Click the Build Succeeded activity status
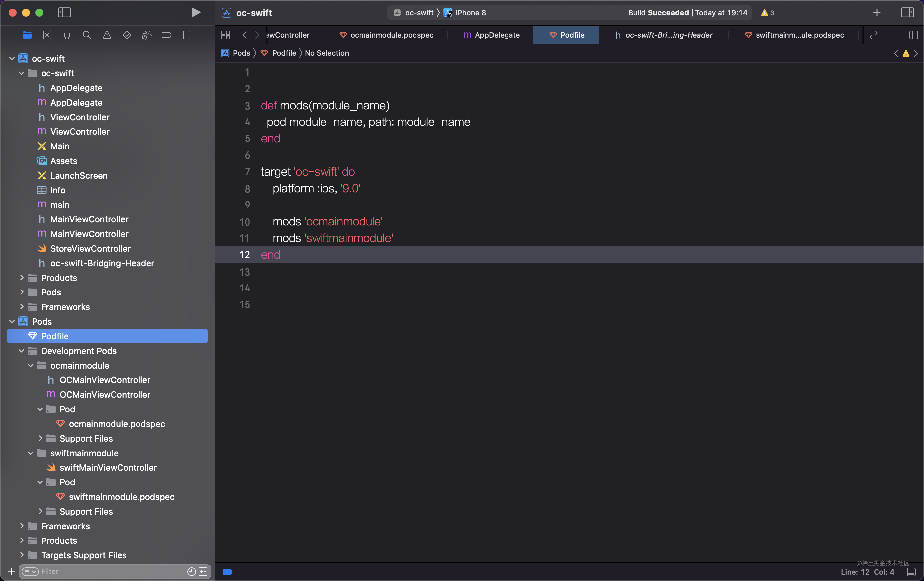 tap(688, 13)
